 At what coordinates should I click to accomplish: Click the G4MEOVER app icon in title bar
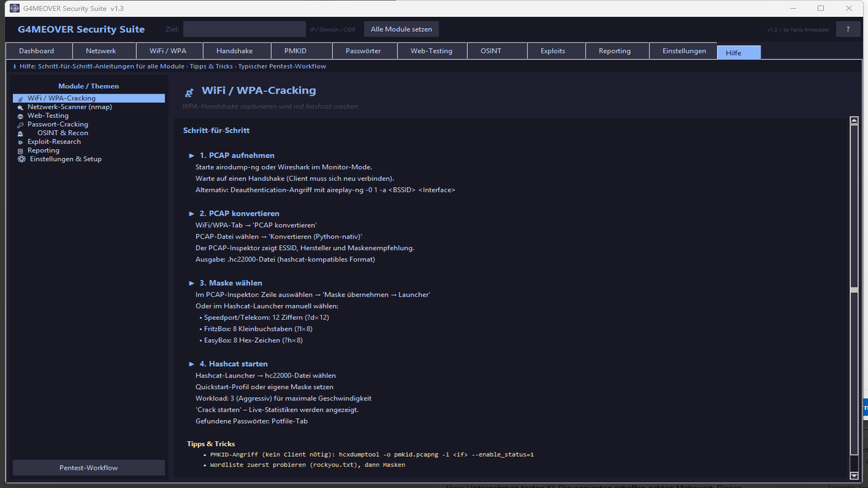coord(14,8)
